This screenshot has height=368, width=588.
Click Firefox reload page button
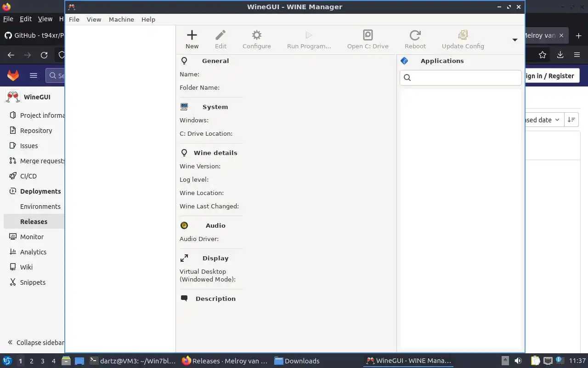tap(44, 55)
